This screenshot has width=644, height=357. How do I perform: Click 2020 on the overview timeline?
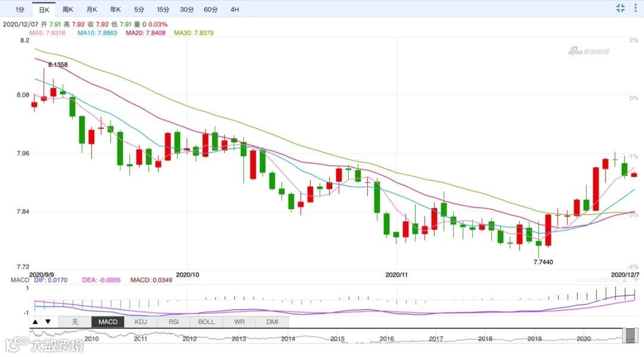584,339
